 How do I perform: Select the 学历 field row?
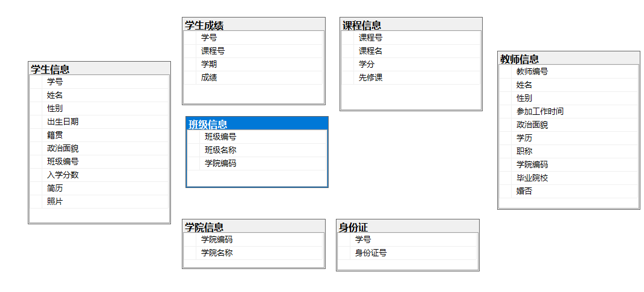(x=568, y=138)
